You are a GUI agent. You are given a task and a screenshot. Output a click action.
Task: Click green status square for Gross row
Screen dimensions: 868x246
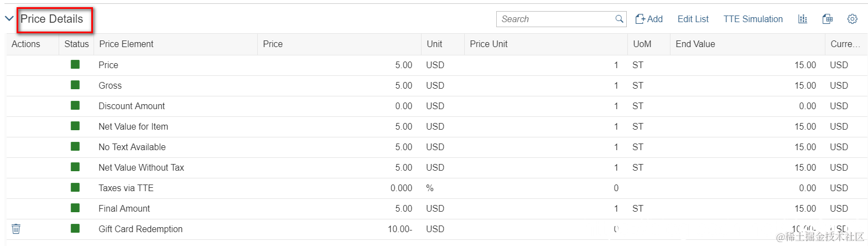75,85
